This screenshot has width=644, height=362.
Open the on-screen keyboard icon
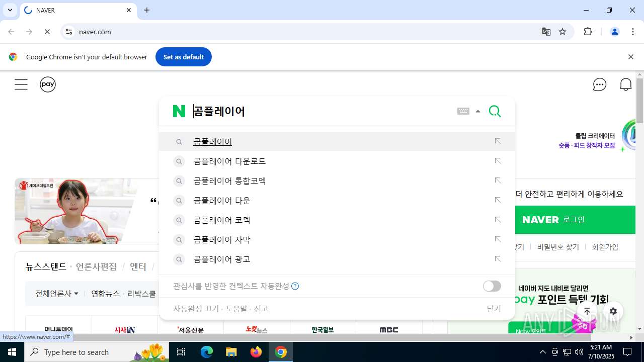coord(463,111)
